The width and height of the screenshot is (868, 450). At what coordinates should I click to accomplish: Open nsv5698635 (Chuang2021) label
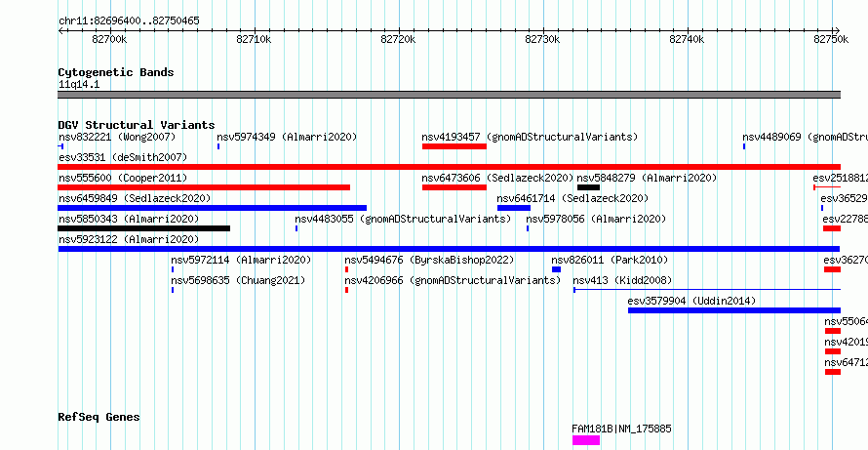(238, 280)
